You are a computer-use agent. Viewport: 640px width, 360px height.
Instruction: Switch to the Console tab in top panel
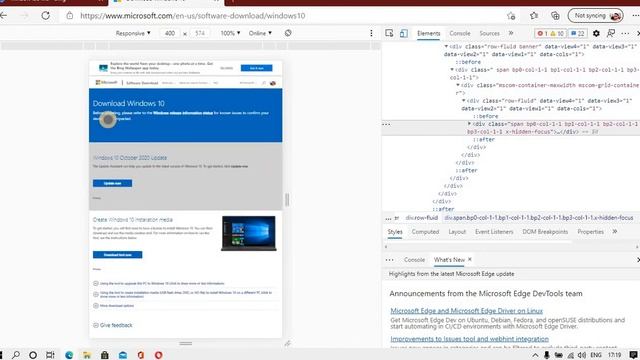pyautogui.click(x=460, y=33)
